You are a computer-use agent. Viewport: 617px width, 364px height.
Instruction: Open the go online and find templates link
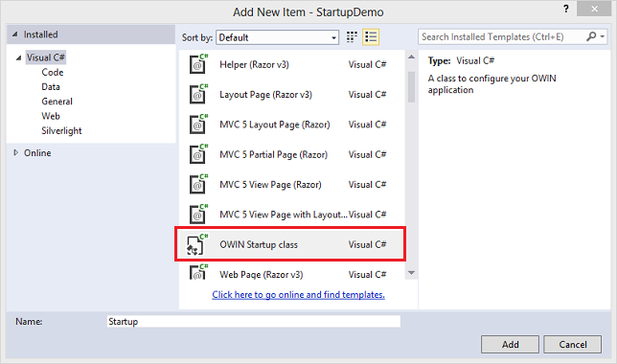298,294
